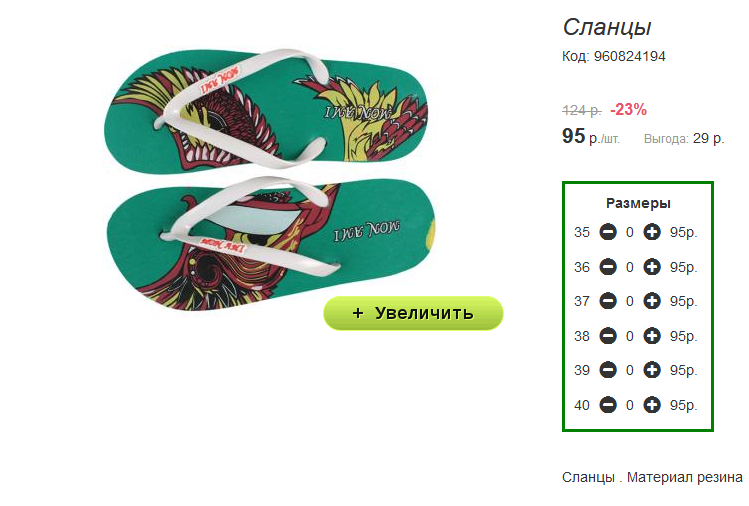Viewport: 749px width, 506px height.
Task: Select the quantity value for size 35
Action: point(630,232)
